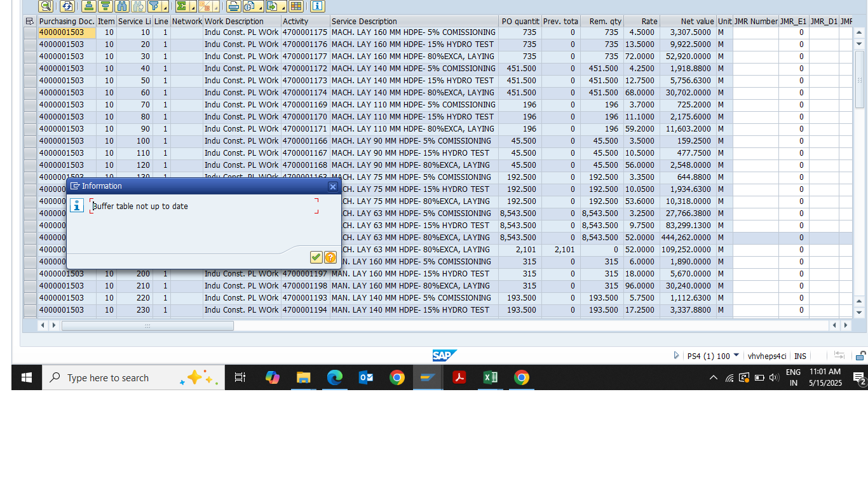868x488 pixels.
Task: Expand the Total sum dropdown arrow
Action: point(192,8)
